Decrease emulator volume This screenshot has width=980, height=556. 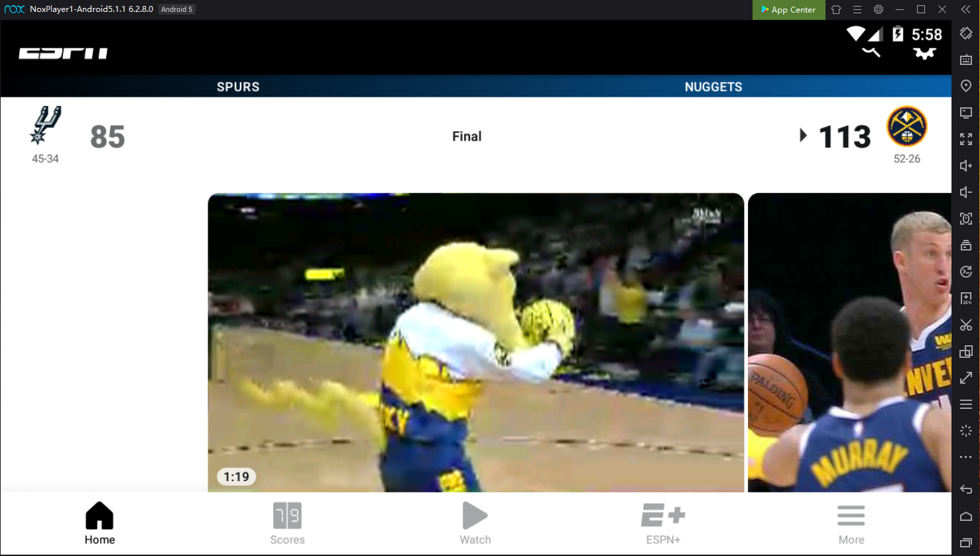point(966,192)
